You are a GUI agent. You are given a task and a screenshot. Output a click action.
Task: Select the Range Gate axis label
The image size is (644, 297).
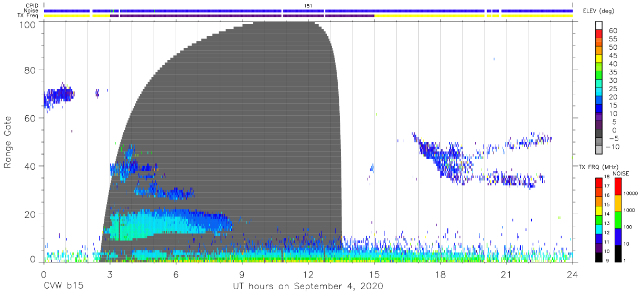point(8,142)
